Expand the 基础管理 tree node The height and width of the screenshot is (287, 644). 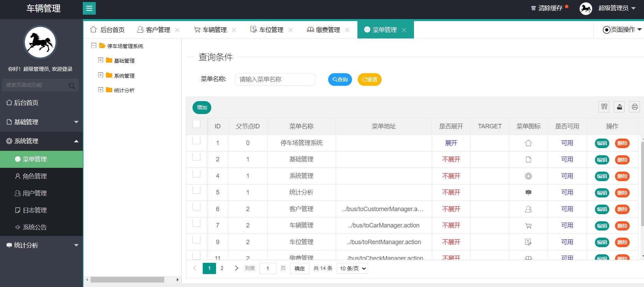click(101, 60)
